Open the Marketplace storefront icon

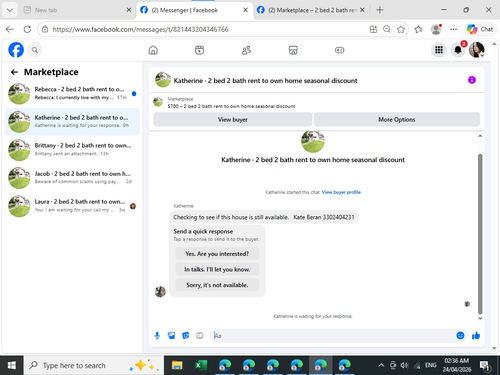pos(293,50)
